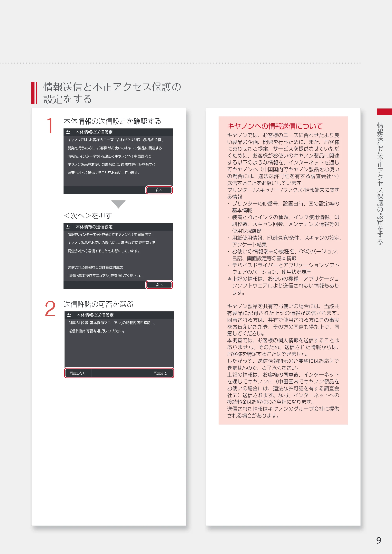Click bullet 装着されたインクの種類
392x554 pixels.
[283, 224]
